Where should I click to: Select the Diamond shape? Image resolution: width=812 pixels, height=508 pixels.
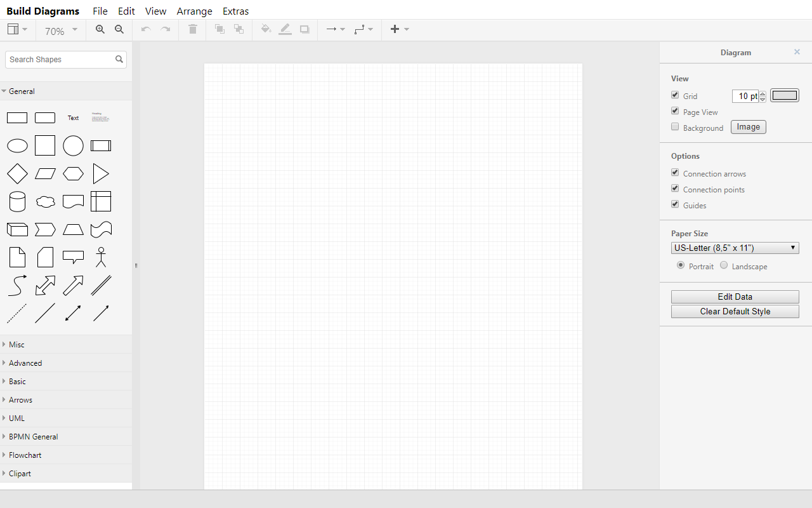[17, 174]
